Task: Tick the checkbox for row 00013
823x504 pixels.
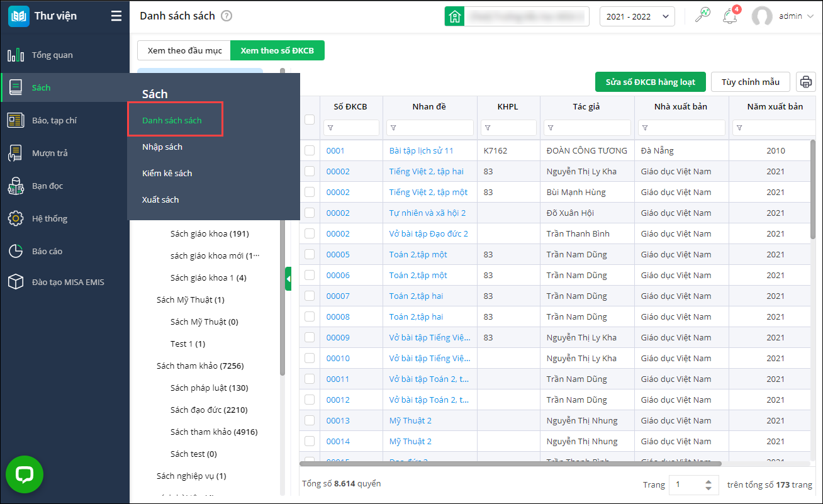Action: (310, 420)
